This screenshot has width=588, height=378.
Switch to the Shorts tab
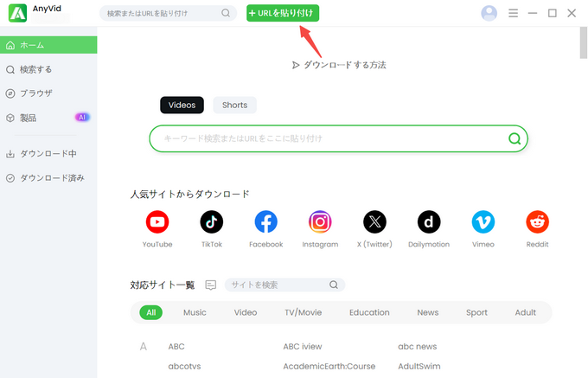pos(234,105)
